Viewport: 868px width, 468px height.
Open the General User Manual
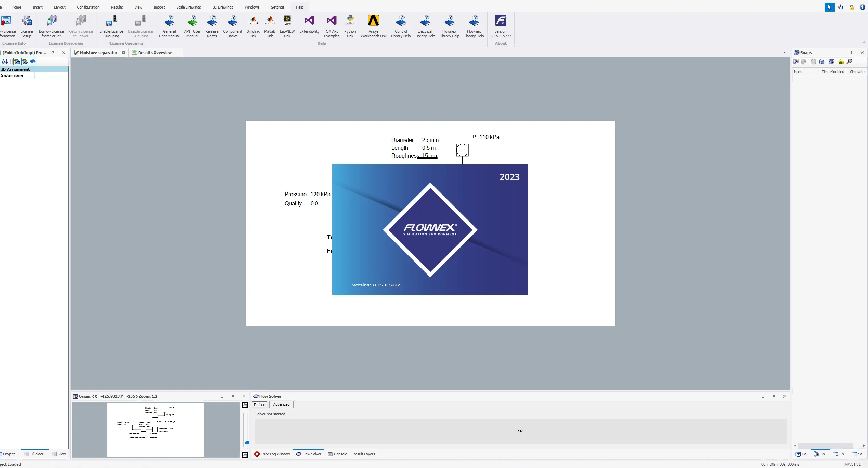pyautogui.click(x=169, y=26)
